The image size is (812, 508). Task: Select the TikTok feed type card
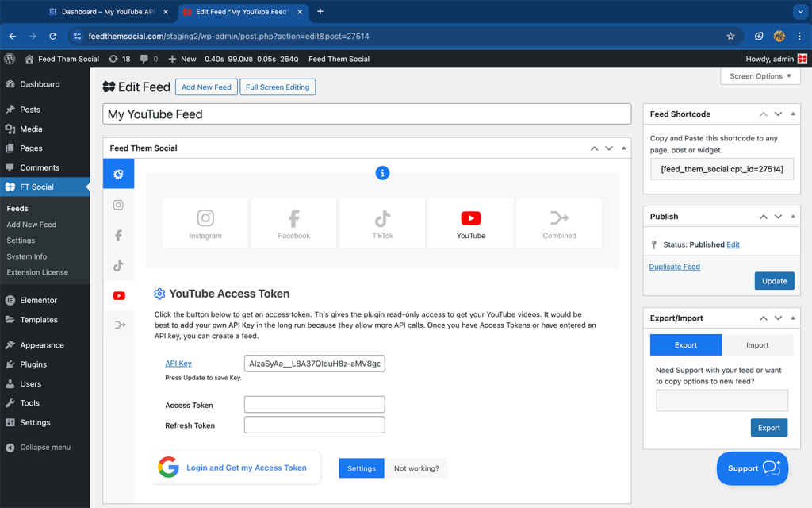(x=382, y=223)
